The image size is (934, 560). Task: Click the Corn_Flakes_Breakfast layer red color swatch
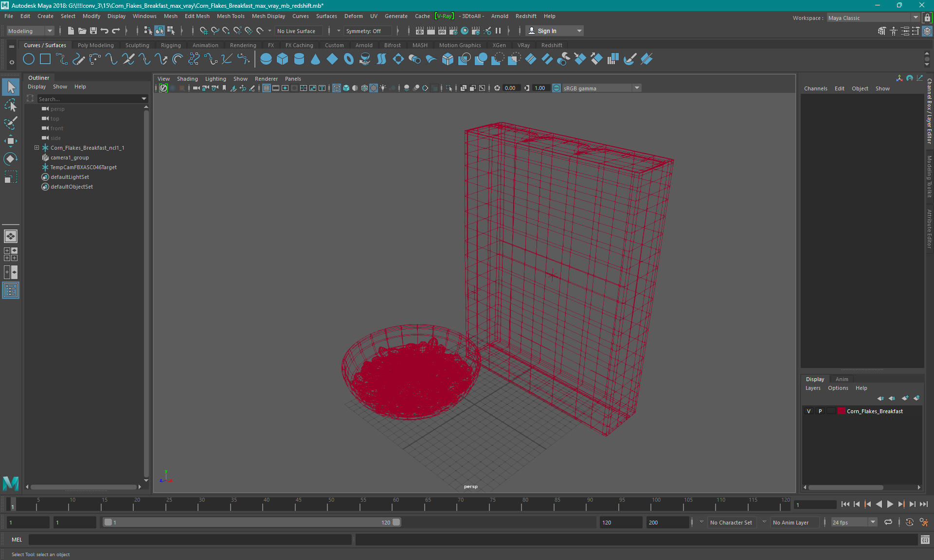click(841, 411)
